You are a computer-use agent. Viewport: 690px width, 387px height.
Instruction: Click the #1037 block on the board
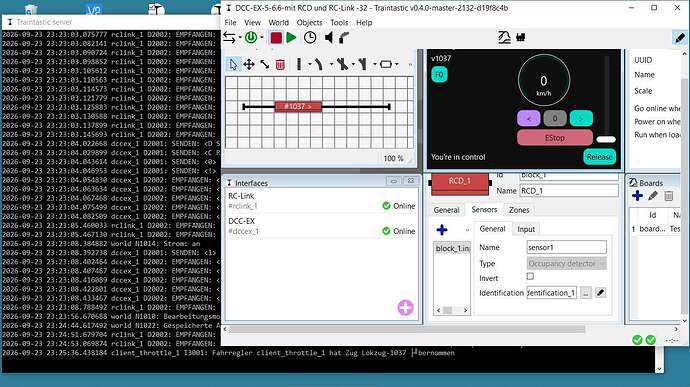point(298,107)
